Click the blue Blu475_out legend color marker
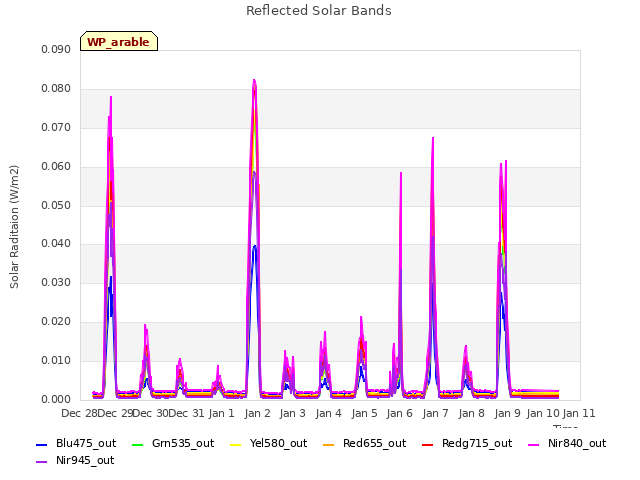640x480 pixels. coord(42,444)
